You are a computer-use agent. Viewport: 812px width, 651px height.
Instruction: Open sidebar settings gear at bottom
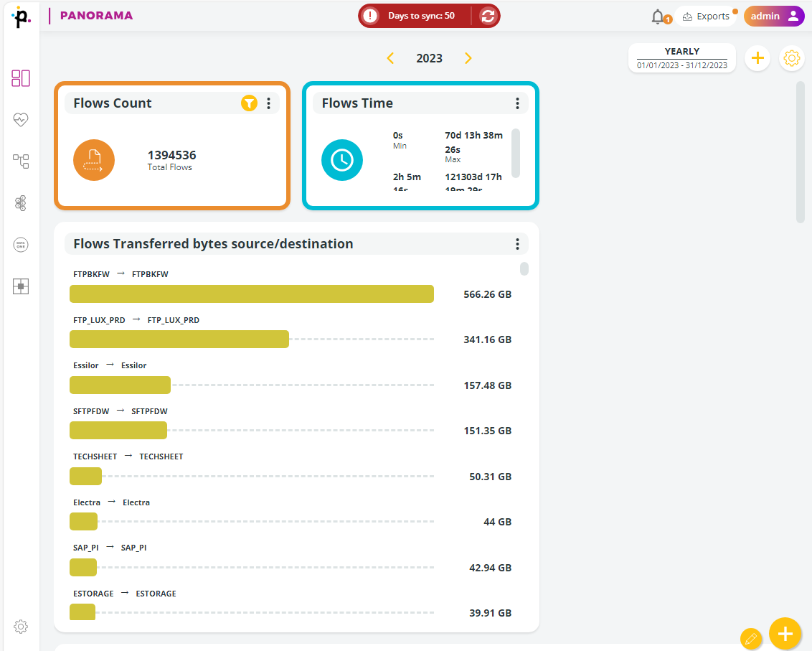pyautogui.click(x=21, y=627)
